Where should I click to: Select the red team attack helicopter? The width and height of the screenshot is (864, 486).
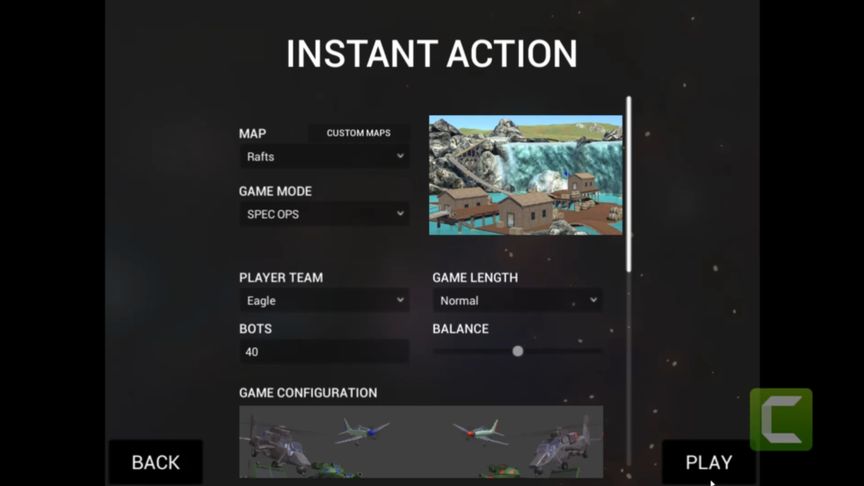(562, 444)
